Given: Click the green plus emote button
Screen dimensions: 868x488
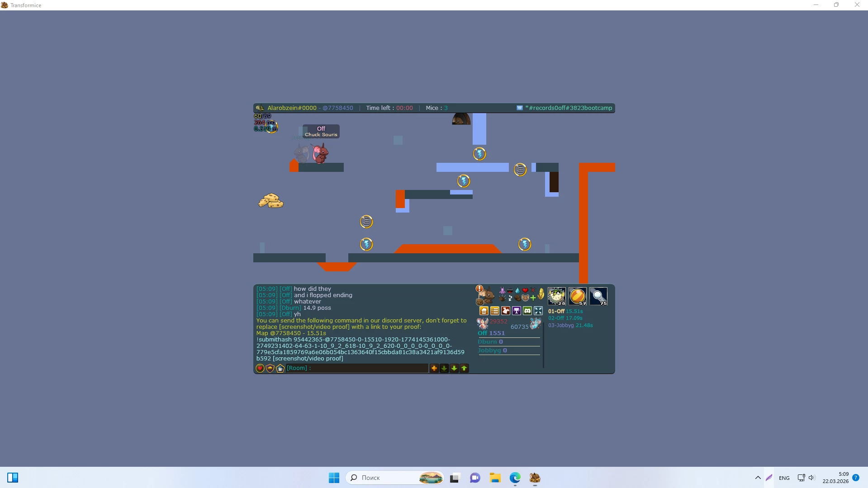Looking at the screenshot, I should point(533,298).
